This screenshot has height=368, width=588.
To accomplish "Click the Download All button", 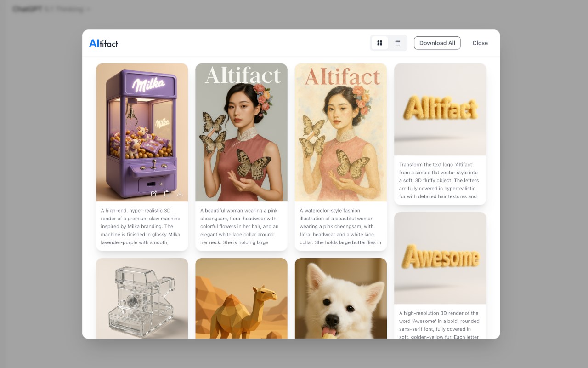I will pos(437,43).
